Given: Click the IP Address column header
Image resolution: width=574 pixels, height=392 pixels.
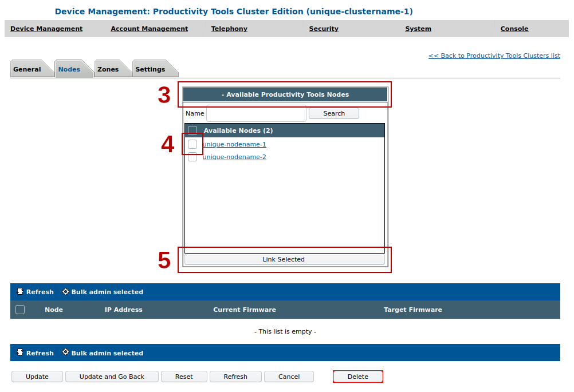Looking at the screenshot, I should (x=123, y=310).
